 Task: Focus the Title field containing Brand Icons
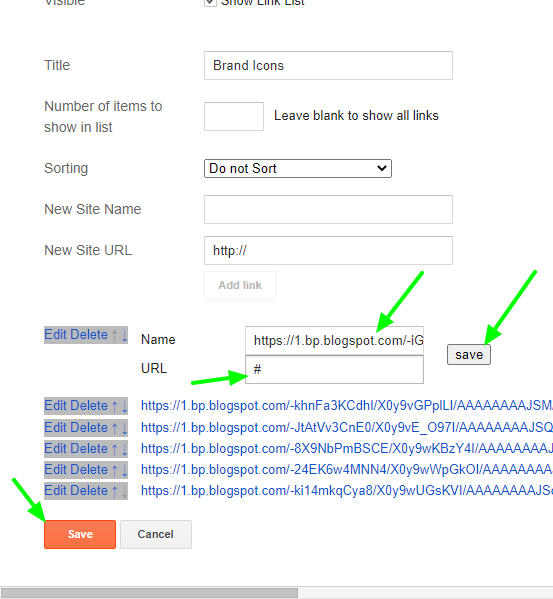coord(328,65)
